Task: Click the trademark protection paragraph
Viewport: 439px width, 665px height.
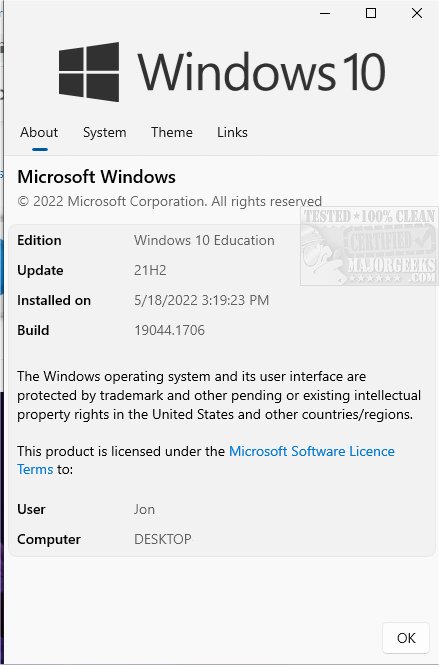Action: point(219,395)
